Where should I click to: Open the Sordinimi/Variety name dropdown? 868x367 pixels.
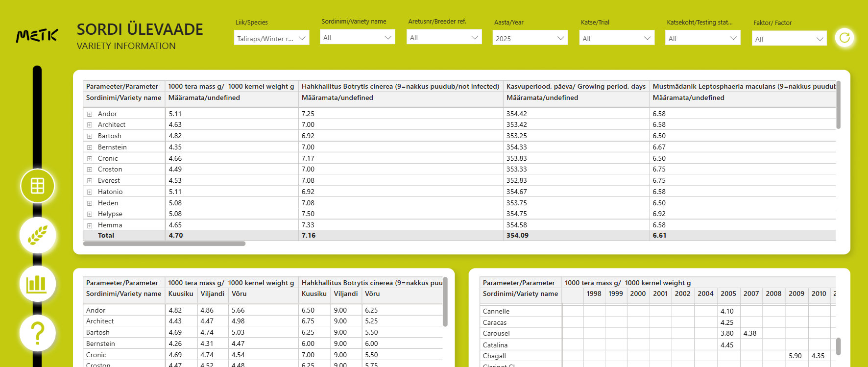pyautogui.click(x=358, y=37)
